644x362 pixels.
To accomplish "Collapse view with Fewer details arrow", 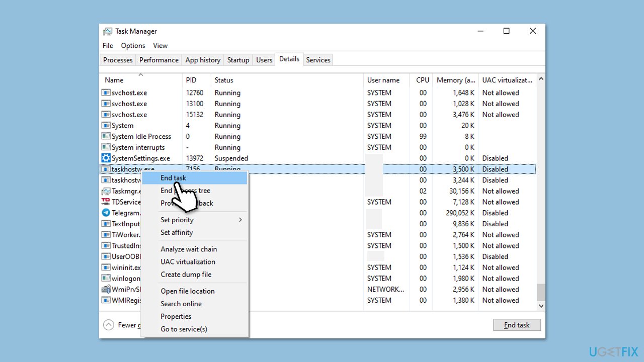I will coord(109,325).
